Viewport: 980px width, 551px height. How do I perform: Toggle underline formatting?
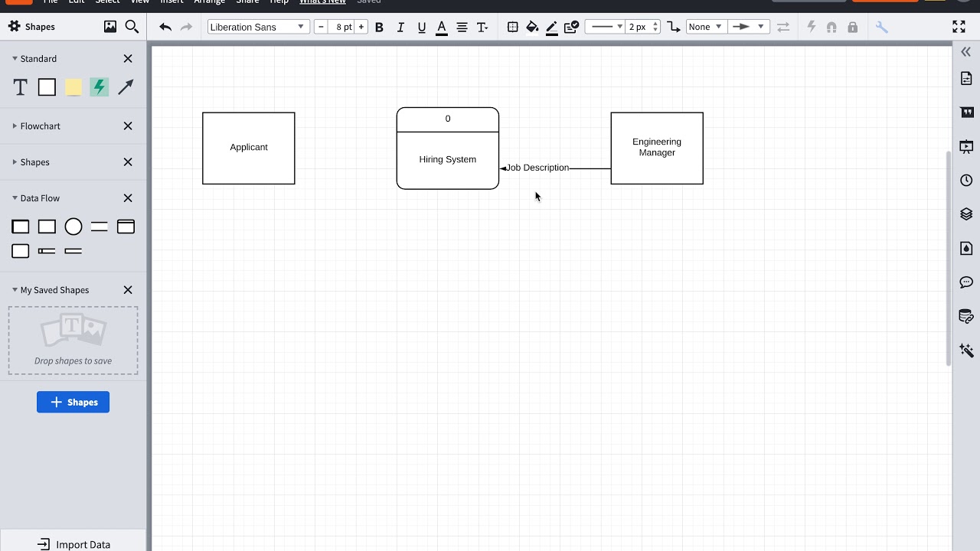coord(421,27)
